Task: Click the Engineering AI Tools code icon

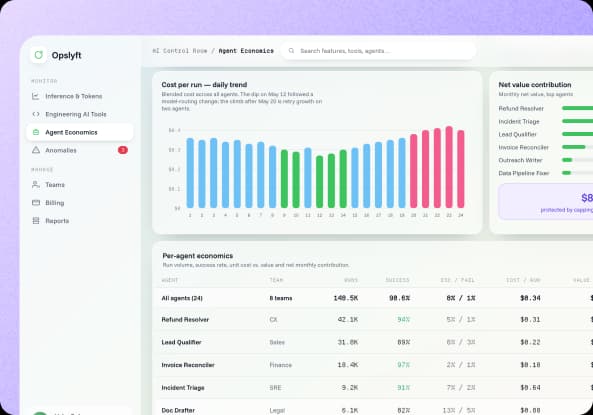Action: tap(36, 114)
